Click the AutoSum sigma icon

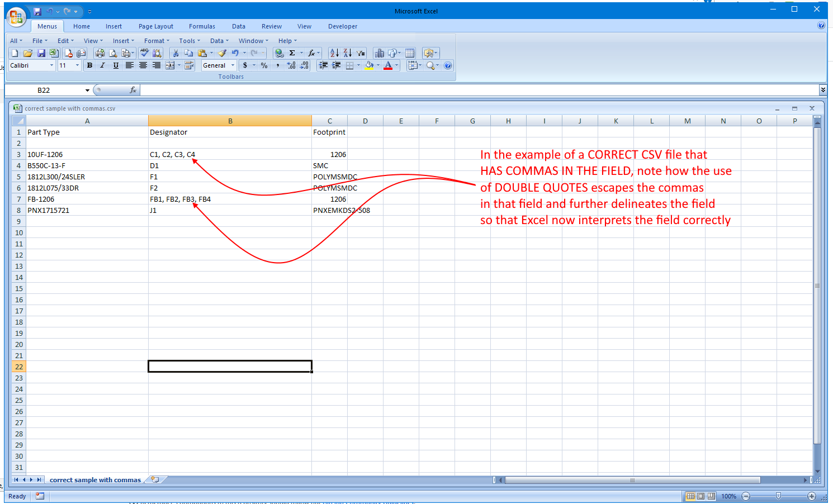coord(292,53)
